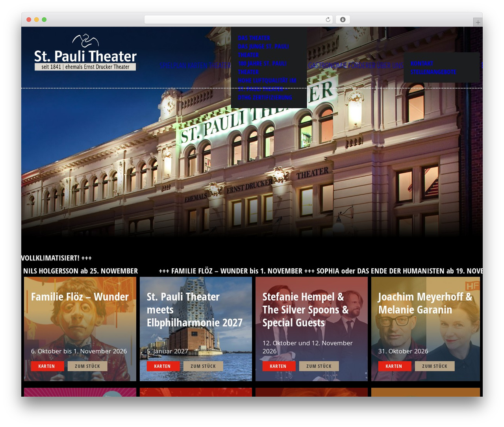This screenshot has height=427, width=504.
Task: Open the KARTEN menu item
Action: click(x=197, y=65)
